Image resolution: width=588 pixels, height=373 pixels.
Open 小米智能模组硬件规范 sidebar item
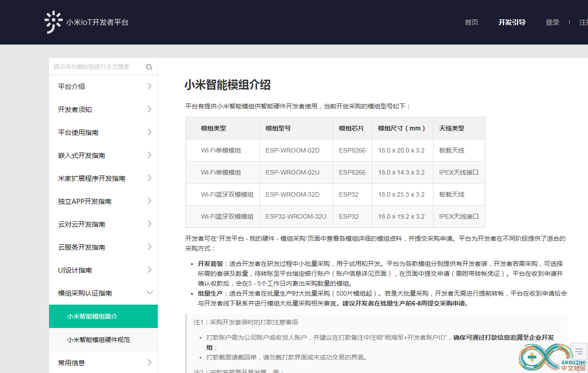[103, 340]
